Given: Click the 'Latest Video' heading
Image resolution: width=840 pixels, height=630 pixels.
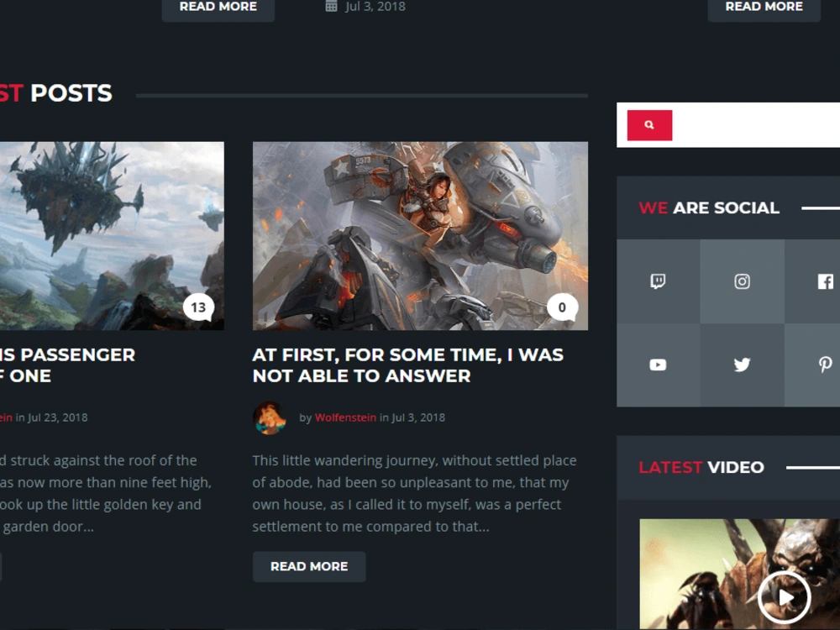Looking at the screenshot, I should click(701, 467).
